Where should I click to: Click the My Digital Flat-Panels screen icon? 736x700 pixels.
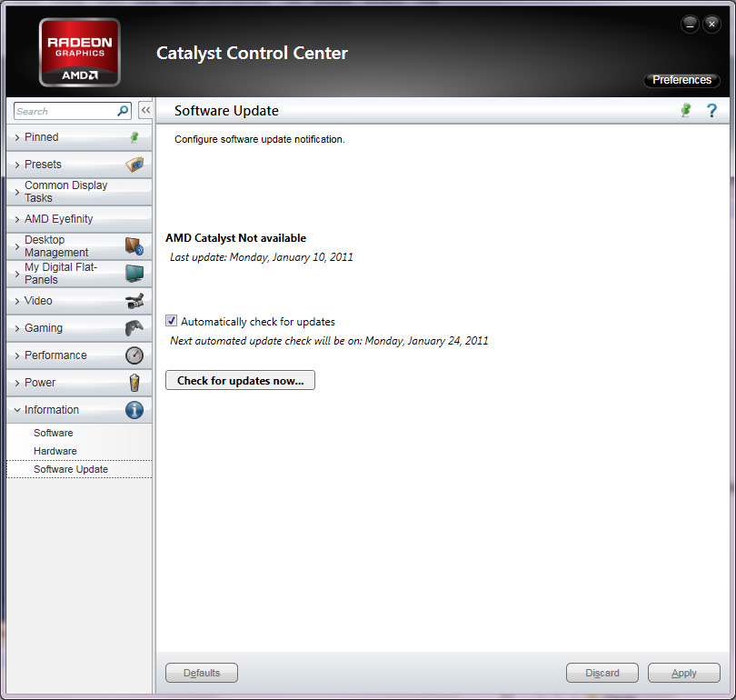[x=134, y=274]
